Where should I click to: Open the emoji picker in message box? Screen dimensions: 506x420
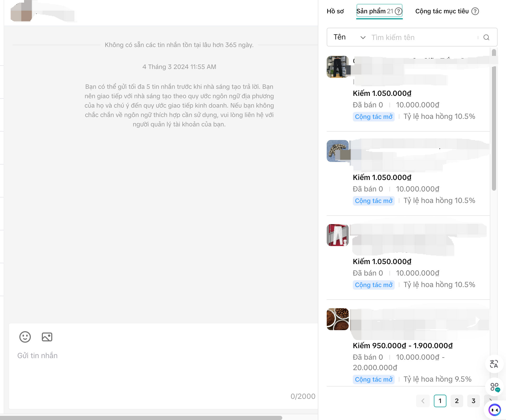25,337
